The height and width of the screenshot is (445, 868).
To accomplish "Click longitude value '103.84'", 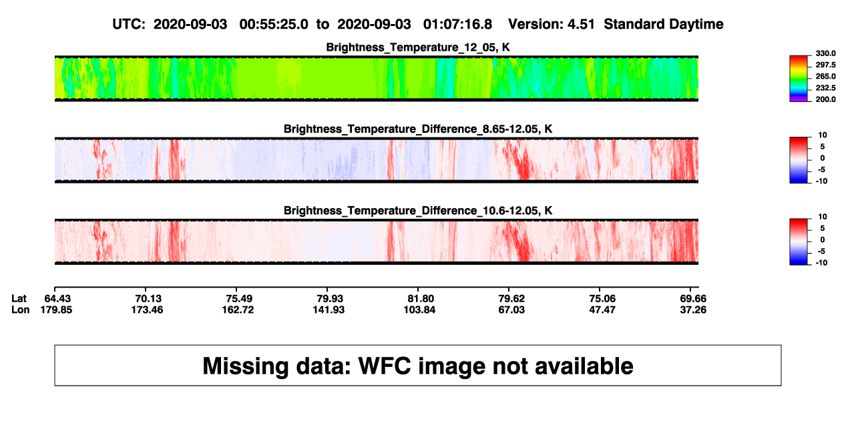I will coord(421,310).
